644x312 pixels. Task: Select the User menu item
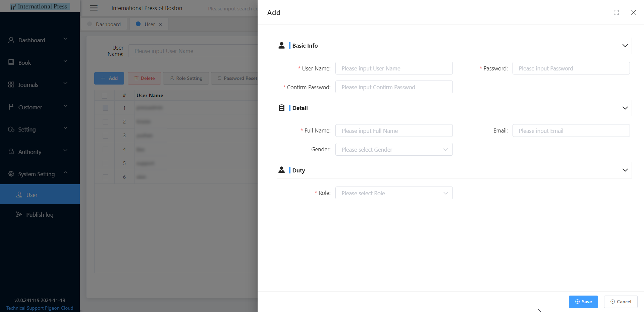(x=40, y=194)
